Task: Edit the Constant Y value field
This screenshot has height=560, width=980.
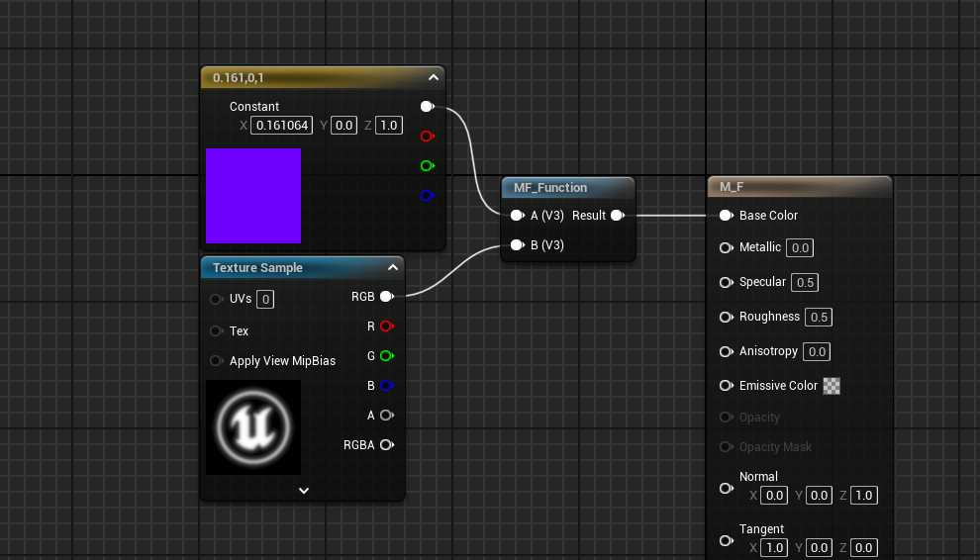Action: click(x=343, y=125)
